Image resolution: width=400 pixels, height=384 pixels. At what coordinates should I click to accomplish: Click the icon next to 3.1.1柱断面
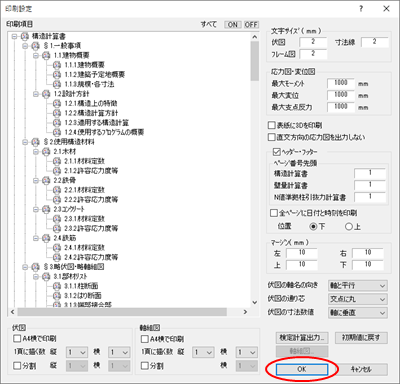[x=57, y=286]
